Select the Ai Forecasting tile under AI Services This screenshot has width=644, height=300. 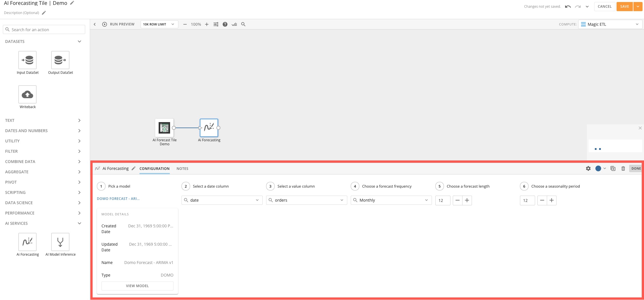(27, 242)
